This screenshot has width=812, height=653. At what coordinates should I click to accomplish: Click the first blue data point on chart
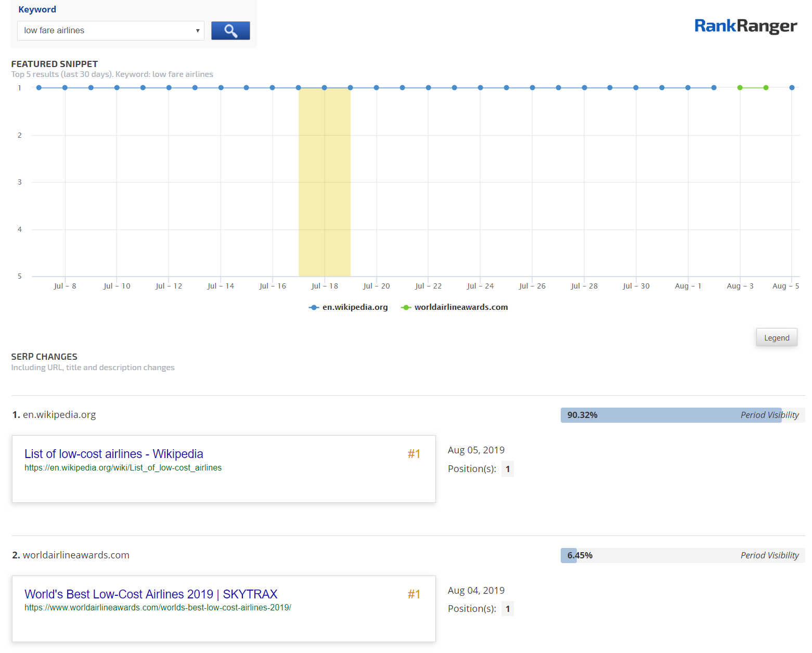point(39,88)
